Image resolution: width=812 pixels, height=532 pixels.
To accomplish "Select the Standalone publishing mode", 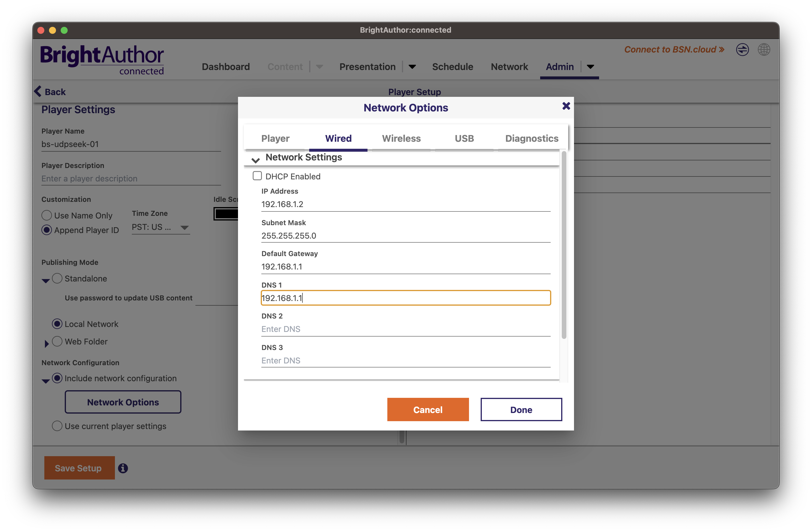I will (x=57, y=279).
